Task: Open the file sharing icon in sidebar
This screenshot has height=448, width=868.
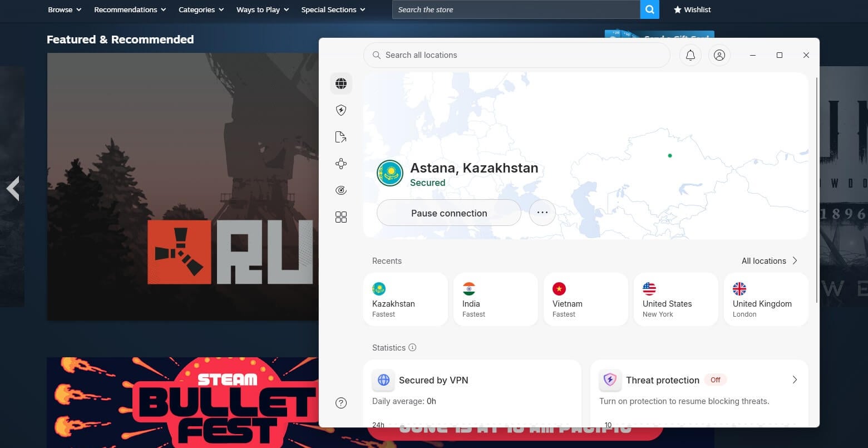Action: pos(341,137)
